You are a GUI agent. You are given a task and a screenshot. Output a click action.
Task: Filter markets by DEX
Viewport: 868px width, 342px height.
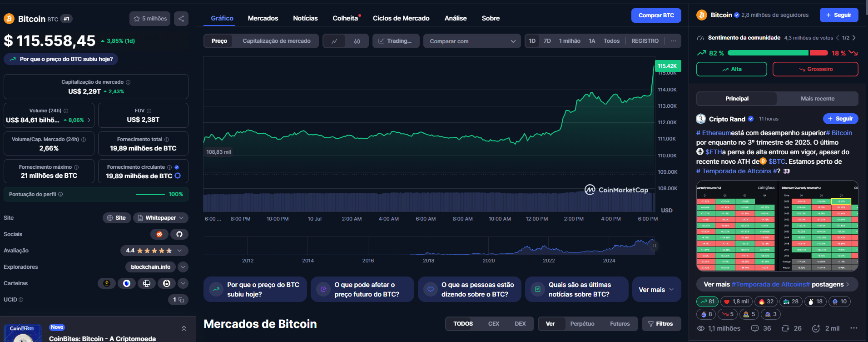[520, 324]
